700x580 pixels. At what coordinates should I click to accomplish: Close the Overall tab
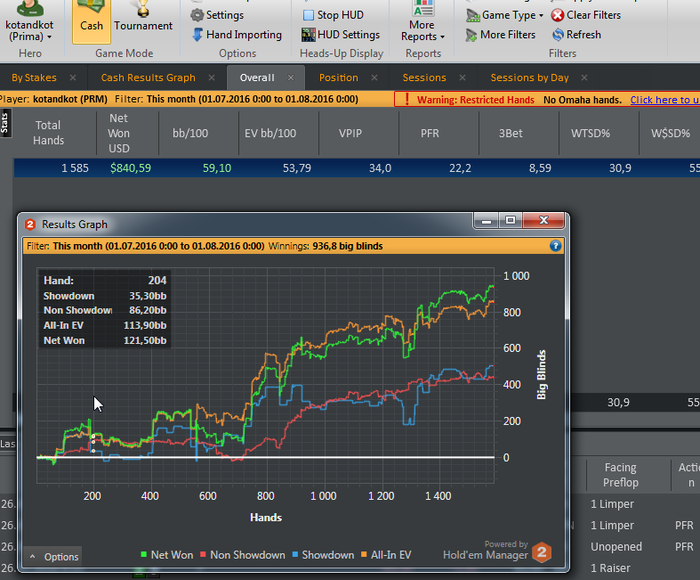(291, 78)
